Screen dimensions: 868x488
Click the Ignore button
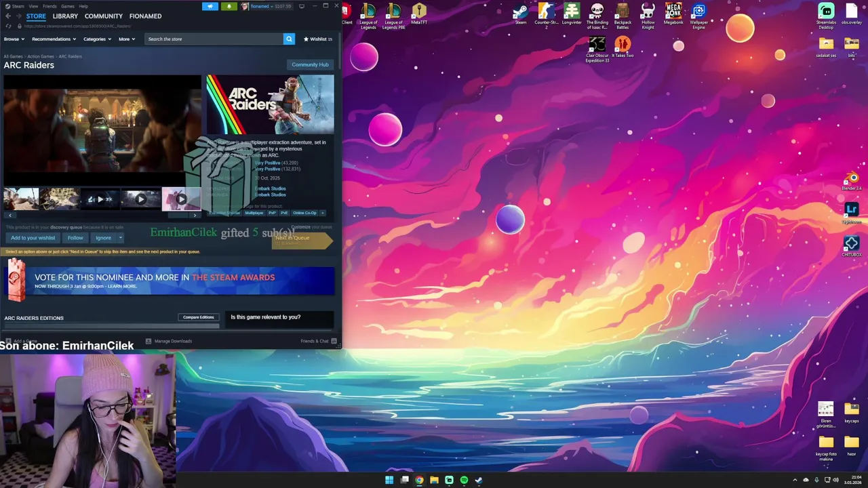pyautogui.click(x=103, y=238)
